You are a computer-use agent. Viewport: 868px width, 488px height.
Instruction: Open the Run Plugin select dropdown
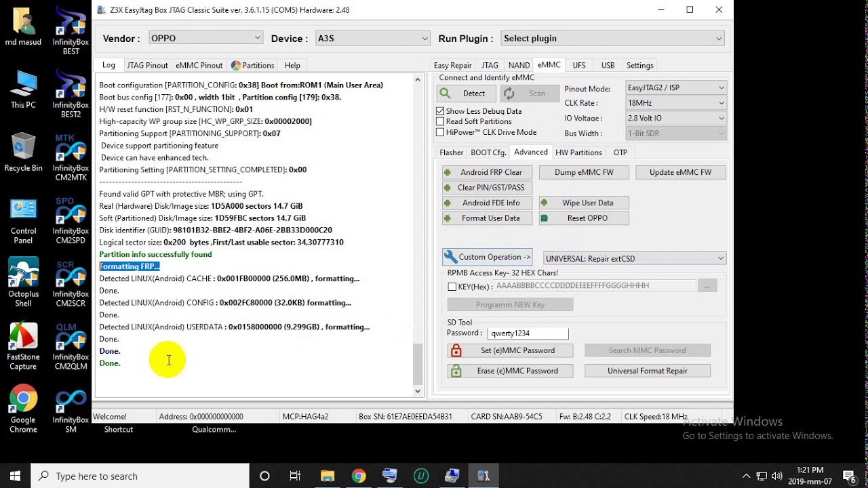612,38
